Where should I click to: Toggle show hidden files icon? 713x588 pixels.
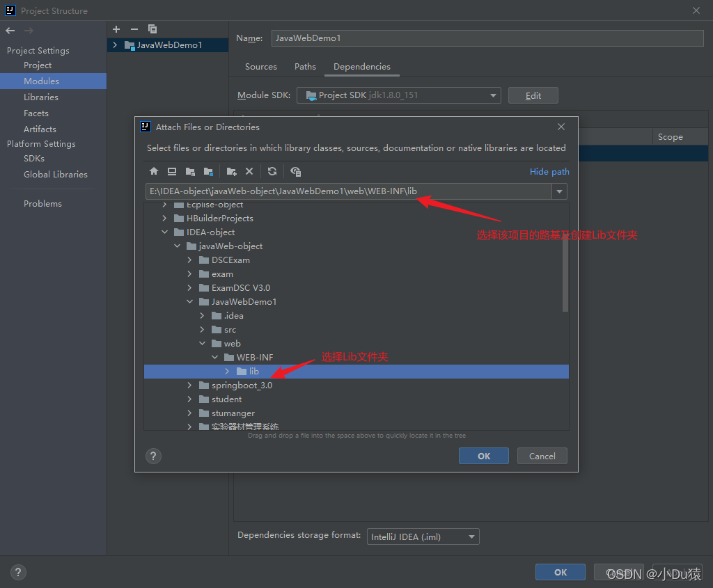(295, 171)
